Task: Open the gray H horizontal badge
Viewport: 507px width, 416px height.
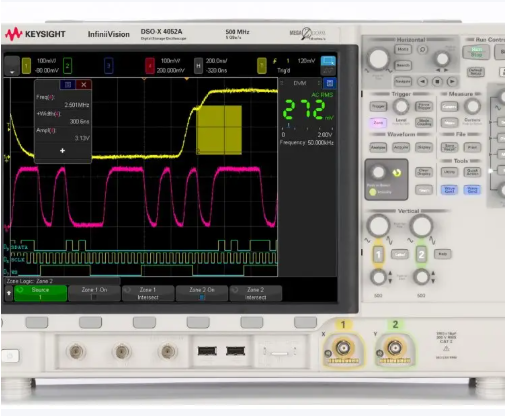Action: click(x=198, y=66)
